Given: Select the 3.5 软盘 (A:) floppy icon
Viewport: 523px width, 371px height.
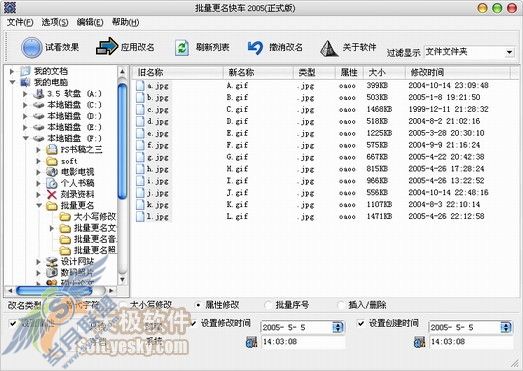Looking at the screenshot, I should 39,94.
